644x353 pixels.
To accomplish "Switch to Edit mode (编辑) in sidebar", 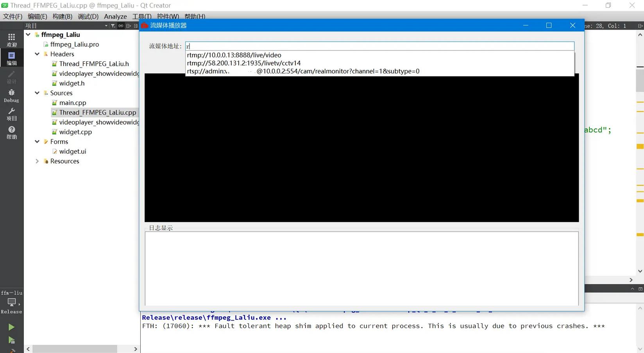I will coord(11,58).
